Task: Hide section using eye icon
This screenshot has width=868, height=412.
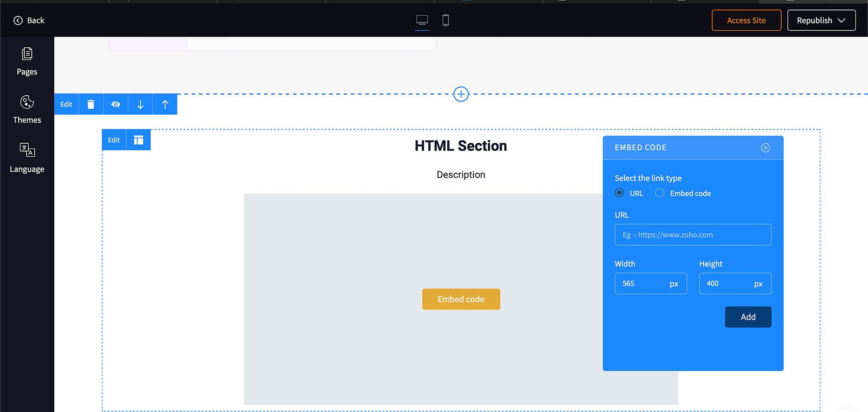Action: (x=115, y=104)
